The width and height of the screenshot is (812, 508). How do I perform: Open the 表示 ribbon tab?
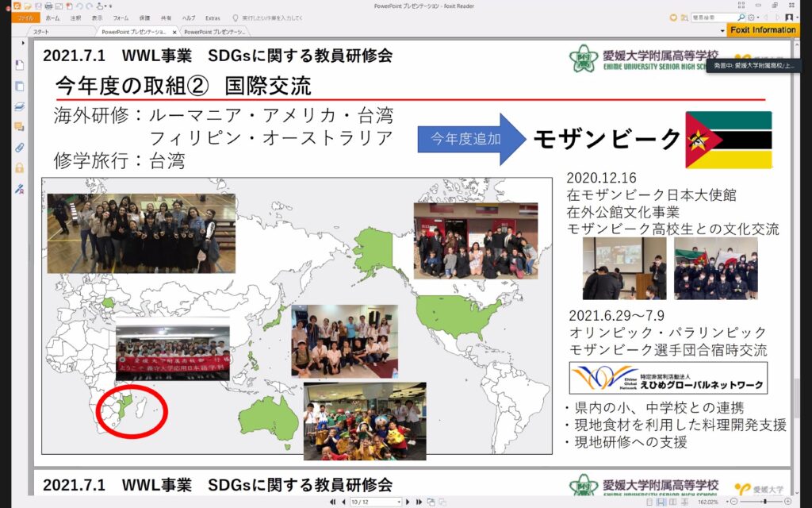click(97, 18)
